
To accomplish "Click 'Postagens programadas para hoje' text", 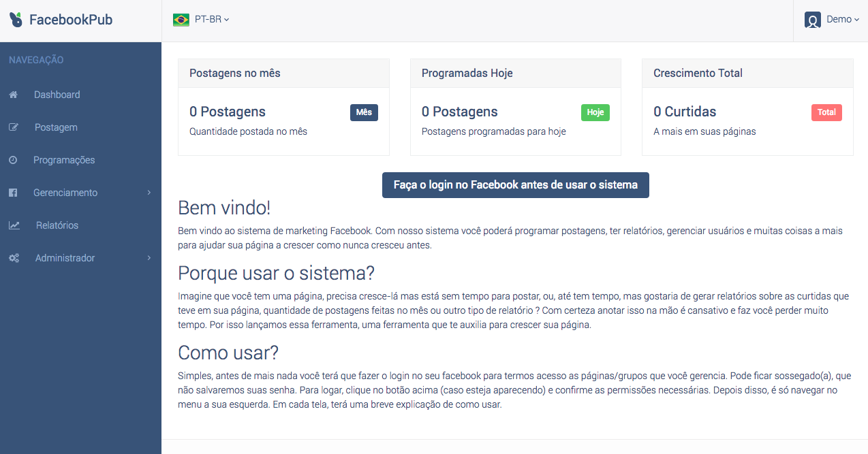I will [494, 131].
